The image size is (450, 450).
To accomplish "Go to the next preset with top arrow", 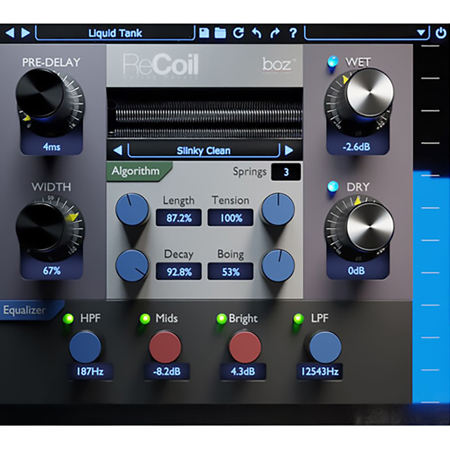I will click(x=25, y=33).
